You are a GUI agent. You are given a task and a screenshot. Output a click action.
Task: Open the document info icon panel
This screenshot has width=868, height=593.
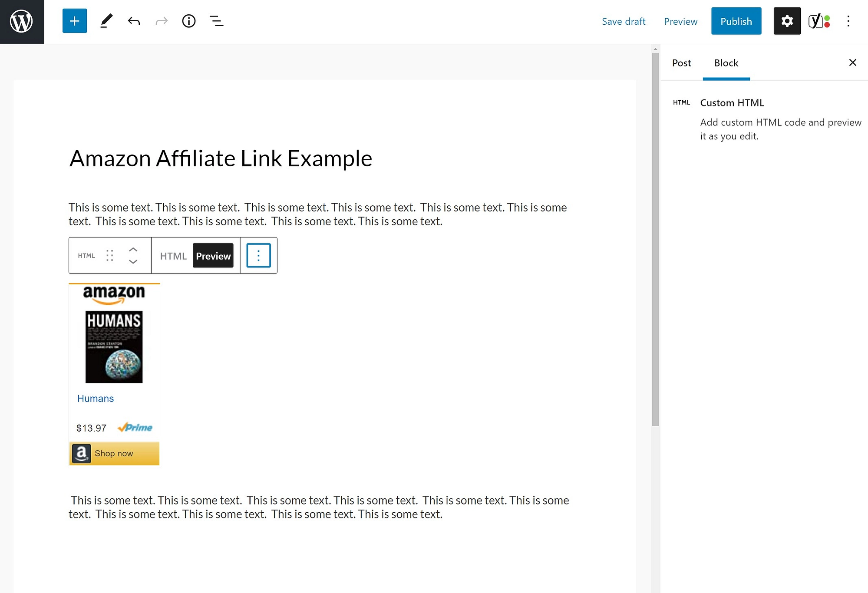(188, 20)
